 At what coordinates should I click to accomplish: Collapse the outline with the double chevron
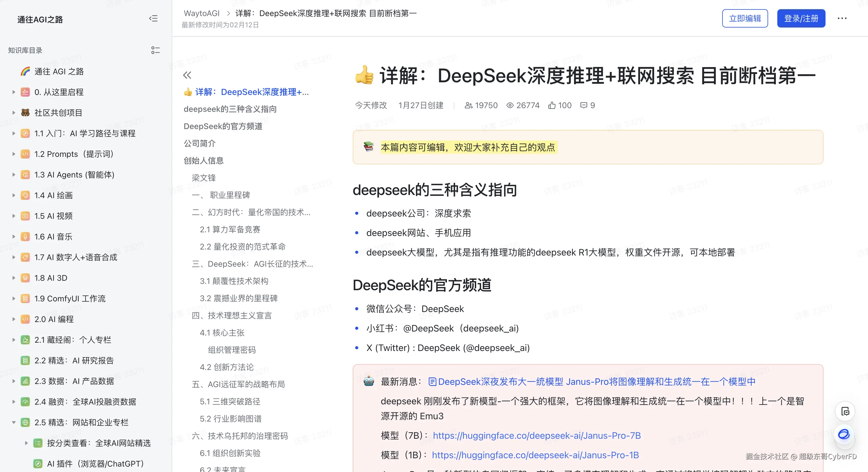(x=187, y=75)
